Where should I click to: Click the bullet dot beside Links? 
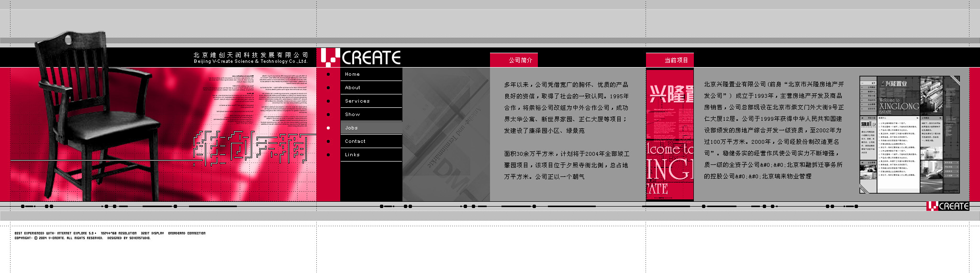[x=328, y=155]
